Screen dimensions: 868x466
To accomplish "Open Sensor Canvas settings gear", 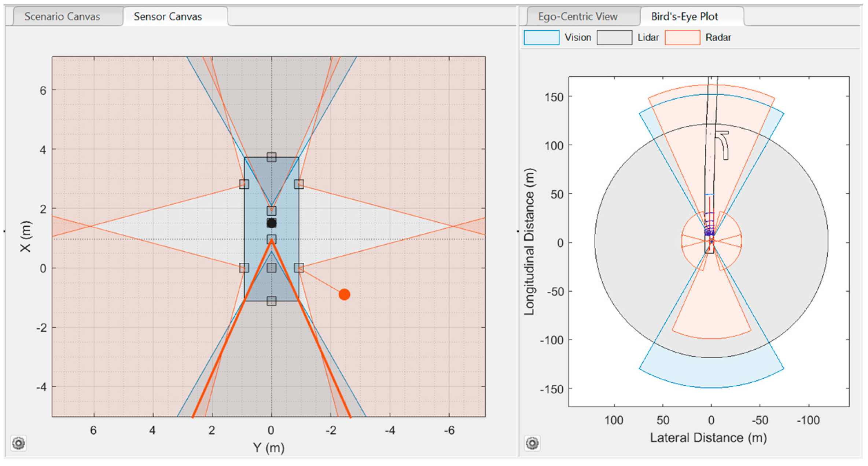I will (19, 443).
